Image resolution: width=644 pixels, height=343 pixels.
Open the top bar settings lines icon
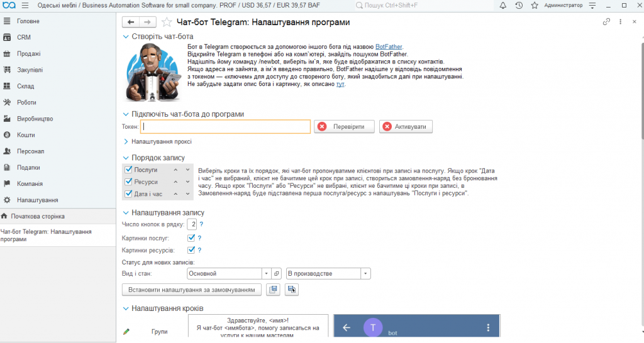click(x=592, y=5)
